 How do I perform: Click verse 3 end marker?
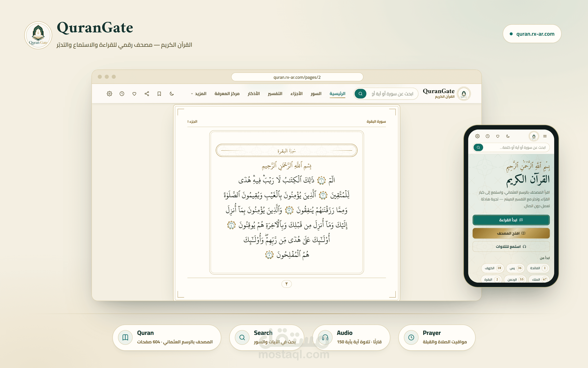coord(289,210)
